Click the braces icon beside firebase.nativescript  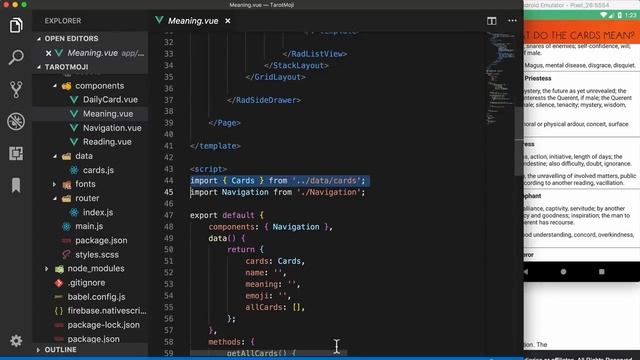[x=59, y=311]
